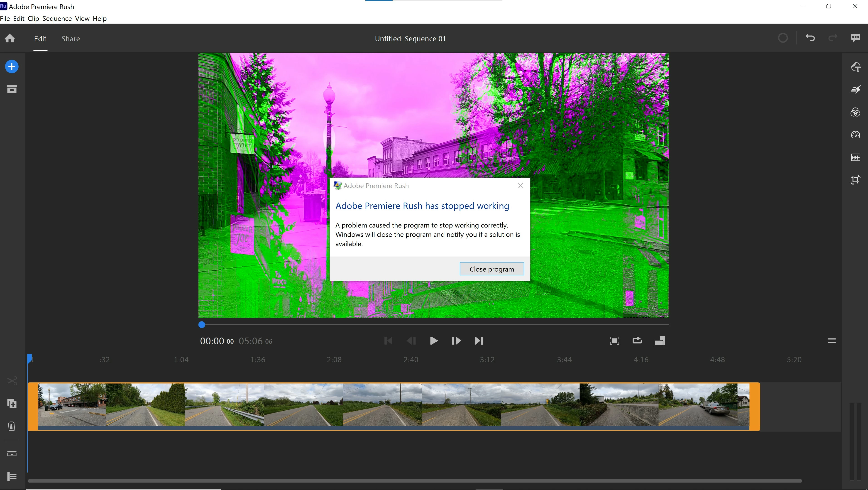Viewport: 868px width, 490px height.
Task: Open the Crop and Rotate panel
Action: (855, 180)
